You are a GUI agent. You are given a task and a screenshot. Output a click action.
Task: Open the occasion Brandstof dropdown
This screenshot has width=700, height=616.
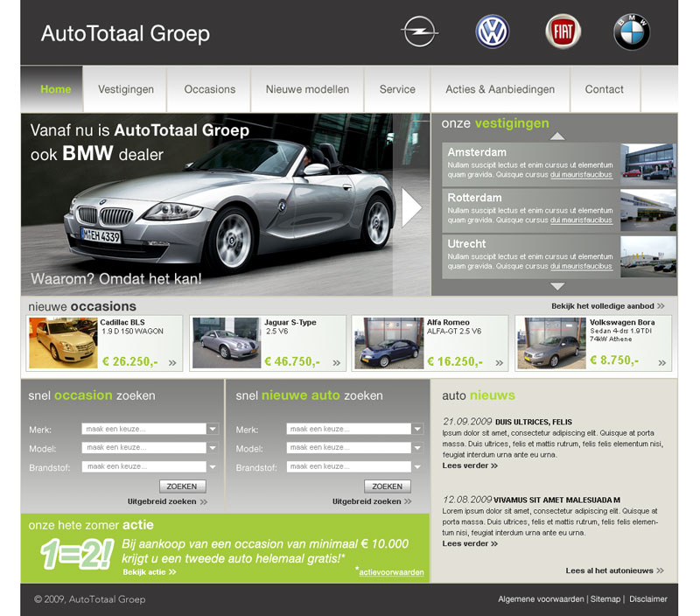click(213, 466)
